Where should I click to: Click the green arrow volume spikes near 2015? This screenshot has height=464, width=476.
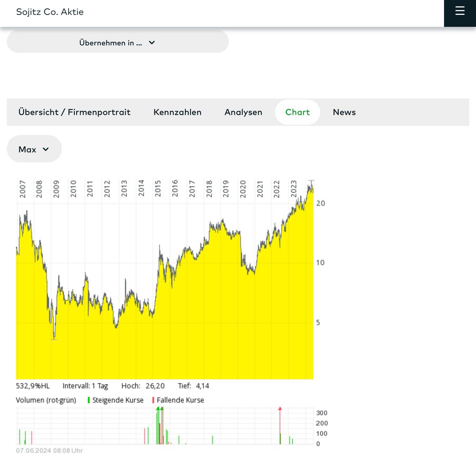point(160,410)
